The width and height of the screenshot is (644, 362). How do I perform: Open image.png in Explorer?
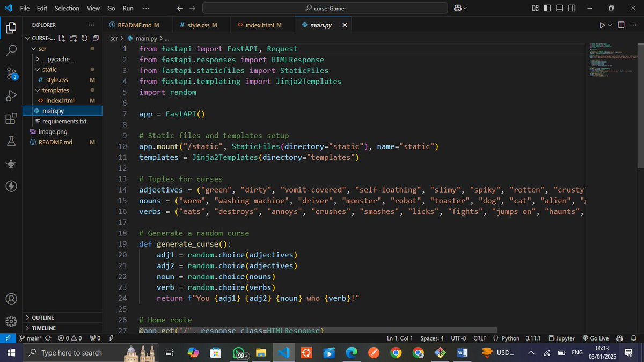click(x=53, y=131)
